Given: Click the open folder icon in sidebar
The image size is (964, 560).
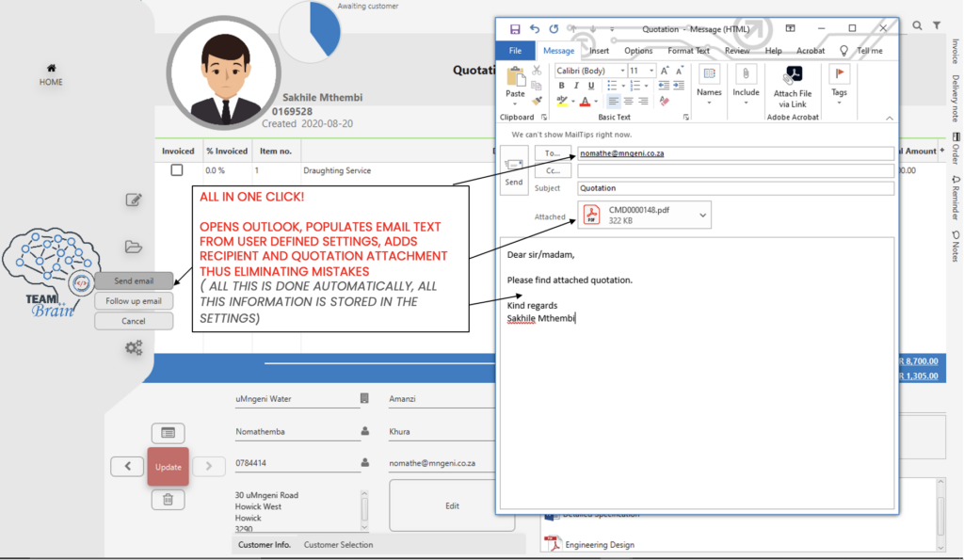Looking at the screenshot, I should 134,247.
